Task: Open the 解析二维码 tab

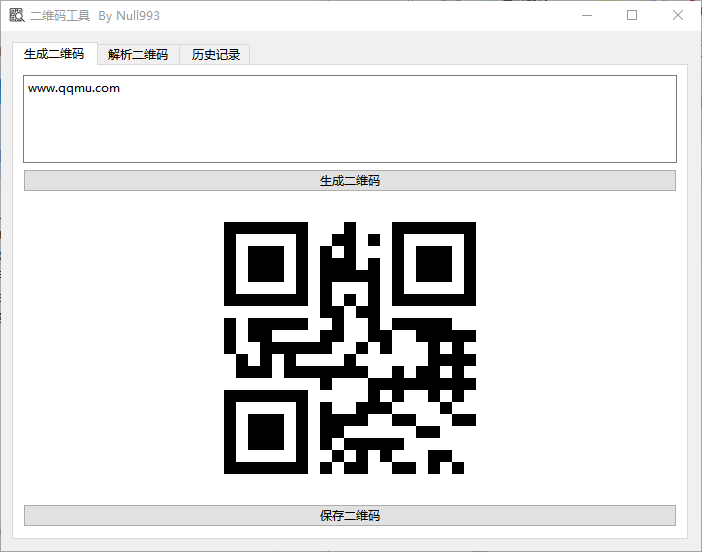Action: point(138,55)
